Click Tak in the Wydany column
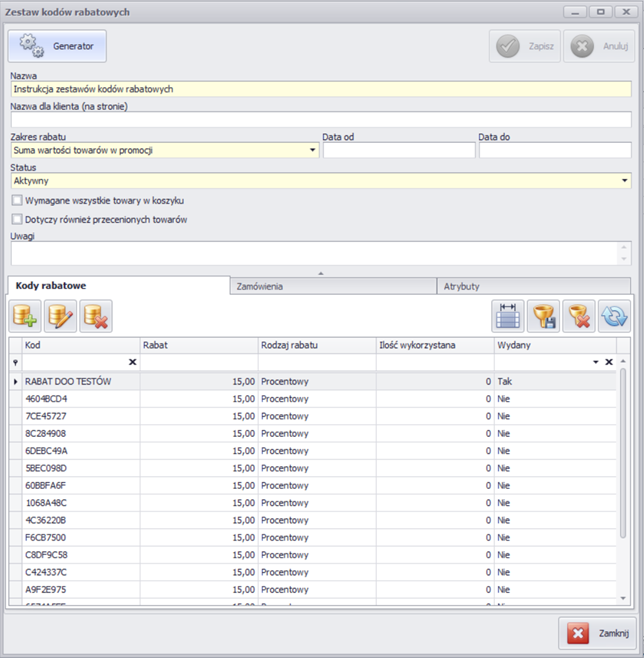Viewport: 644px width, 658px height. point(505,381)
